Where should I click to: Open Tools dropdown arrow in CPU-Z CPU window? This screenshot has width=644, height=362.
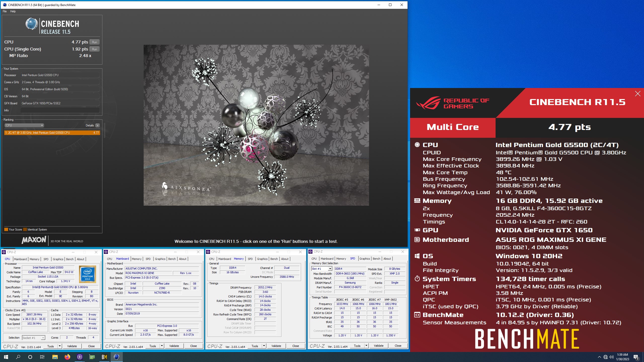tap(60, 346)
